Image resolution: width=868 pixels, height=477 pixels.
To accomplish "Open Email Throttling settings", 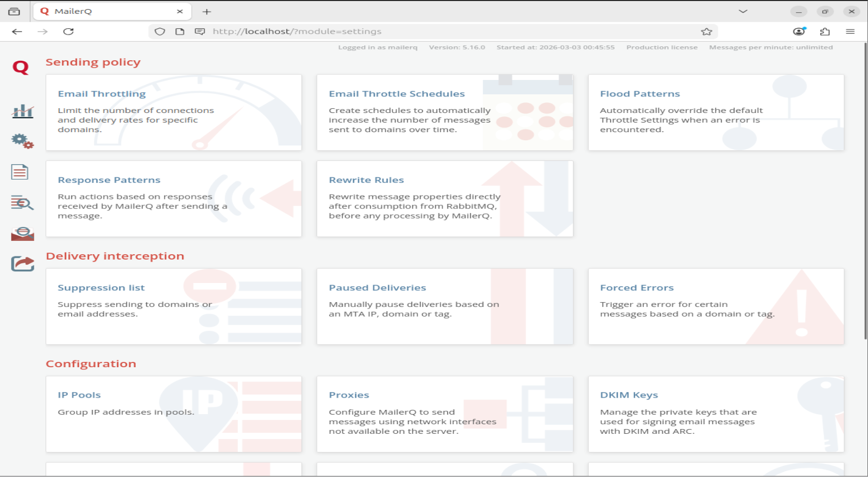I will click(x=174, y=112).
